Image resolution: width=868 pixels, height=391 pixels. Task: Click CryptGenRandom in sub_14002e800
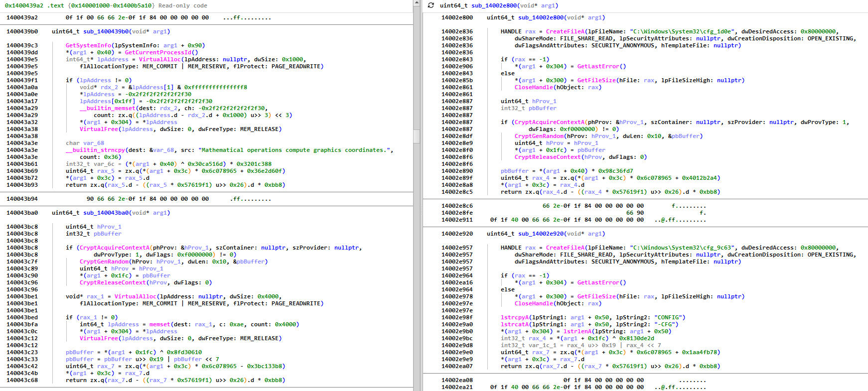point(539,136)
